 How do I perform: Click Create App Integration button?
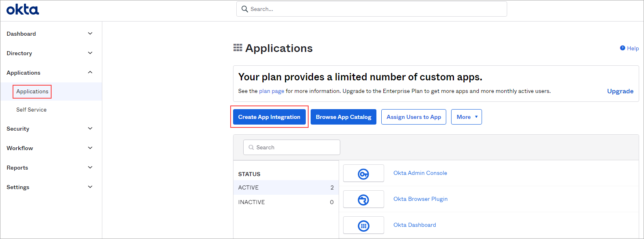tap(269, 117)
